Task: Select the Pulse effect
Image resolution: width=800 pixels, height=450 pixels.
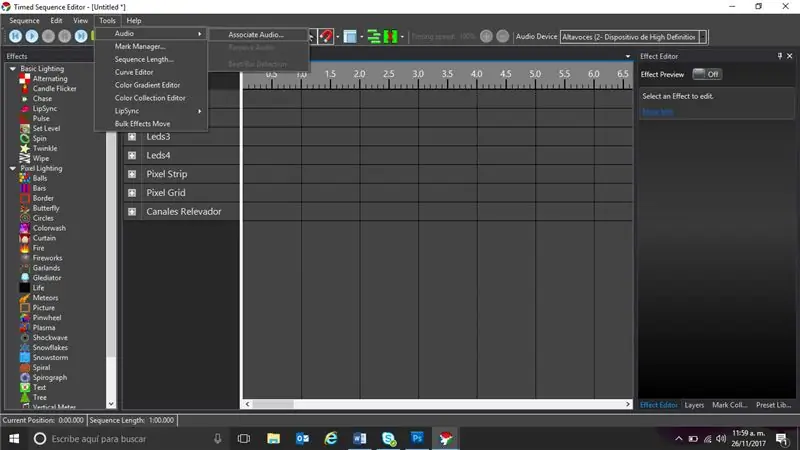Action: 41,118
